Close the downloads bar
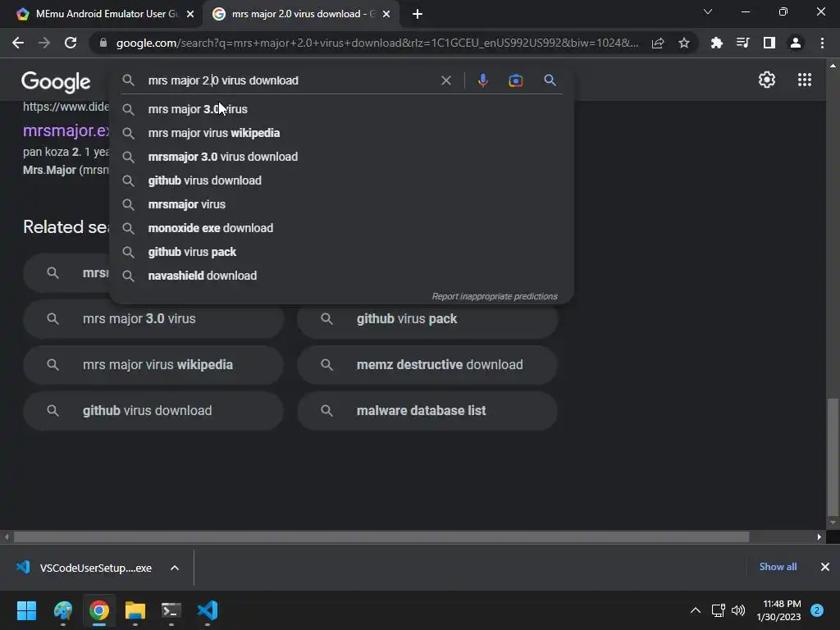Screen dimensions: 840x630 (825, 567)
